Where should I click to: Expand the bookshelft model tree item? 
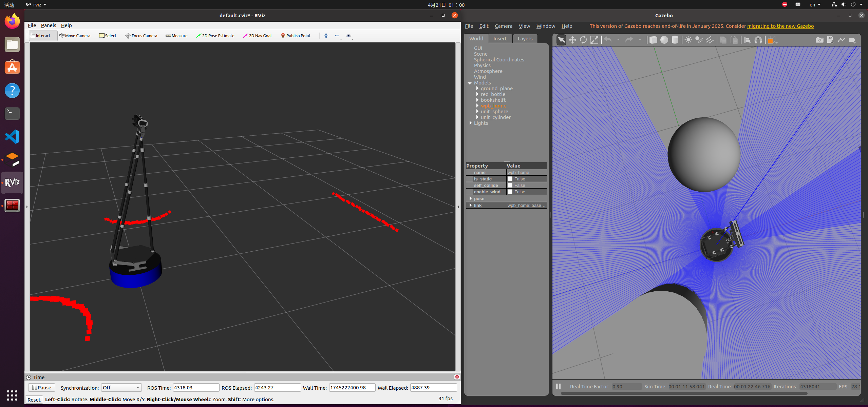[x=477, y=100]
